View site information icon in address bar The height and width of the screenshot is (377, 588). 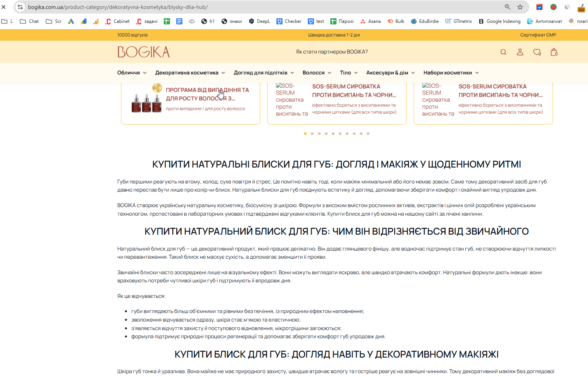20,7
